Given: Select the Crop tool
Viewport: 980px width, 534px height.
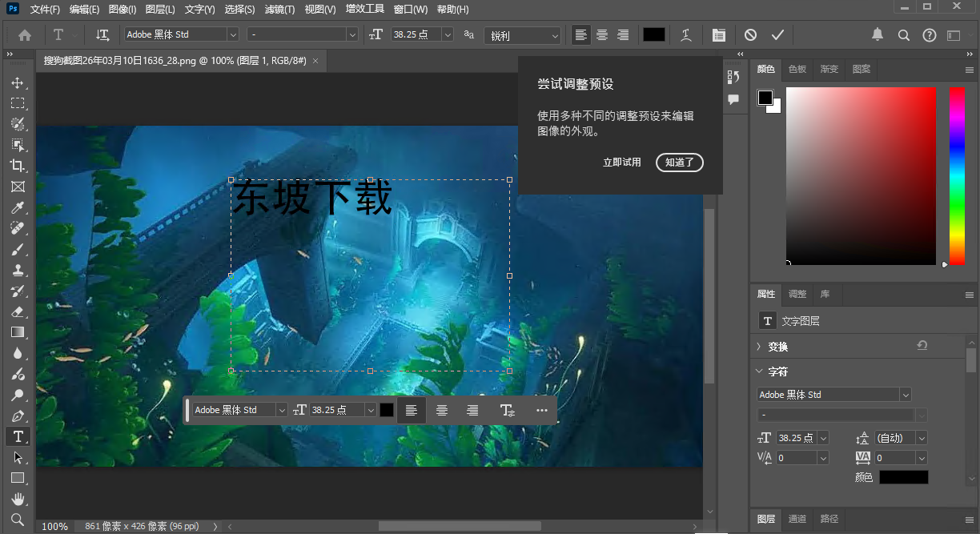Looking at the screenshot, I should pos(18,166).
